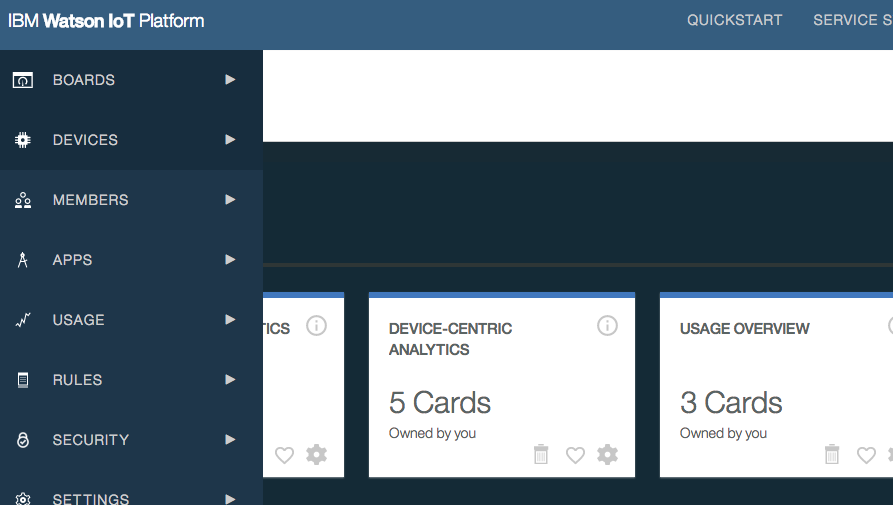The image size is (893, 505).
Task: Open the RULES menu item
Action: [131, 380]
